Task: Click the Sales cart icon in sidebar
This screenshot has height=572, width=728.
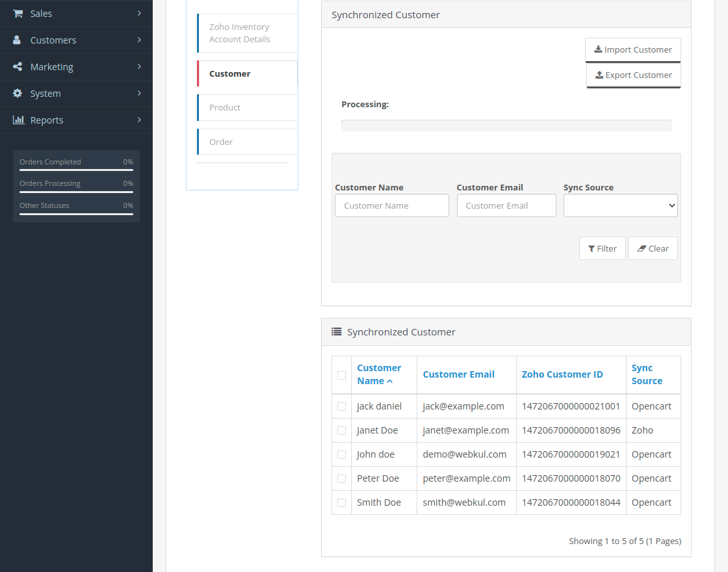Action: coord(18,13)
